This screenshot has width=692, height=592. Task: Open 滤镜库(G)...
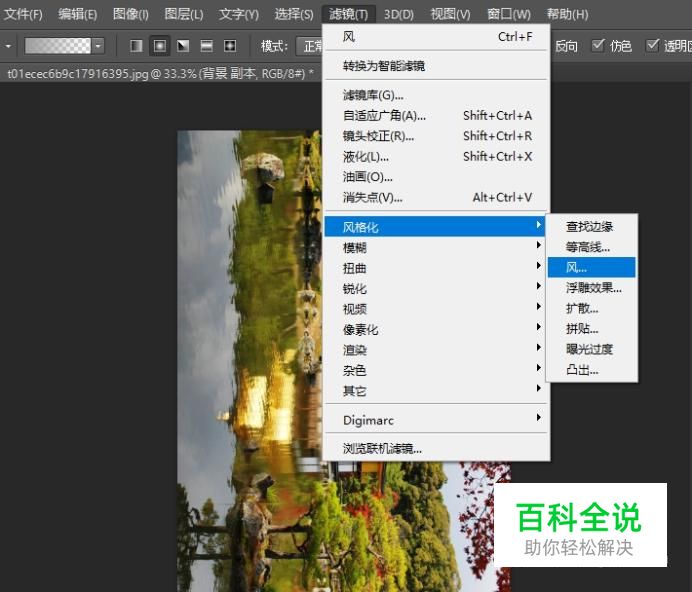(x=436, y=95)
